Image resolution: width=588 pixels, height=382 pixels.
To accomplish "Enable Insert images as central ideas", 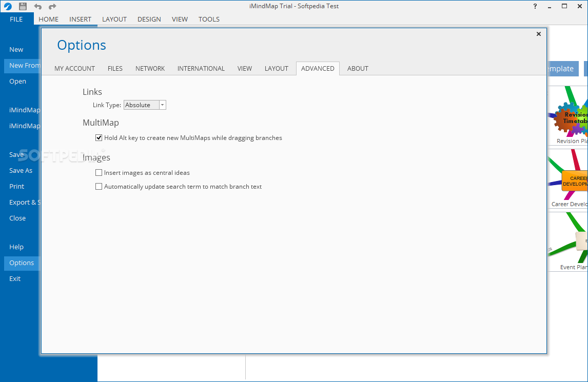I will coord(99,173).
